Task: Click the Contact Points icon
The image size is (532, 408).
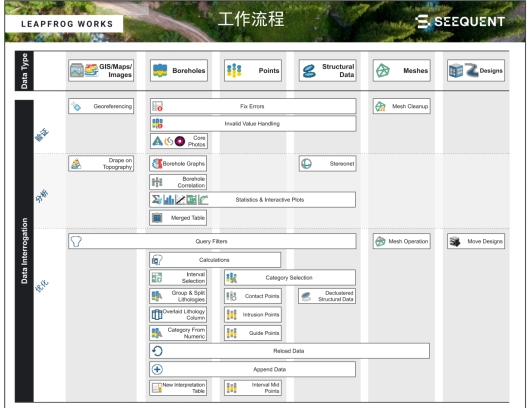Action: coord(231,296)
